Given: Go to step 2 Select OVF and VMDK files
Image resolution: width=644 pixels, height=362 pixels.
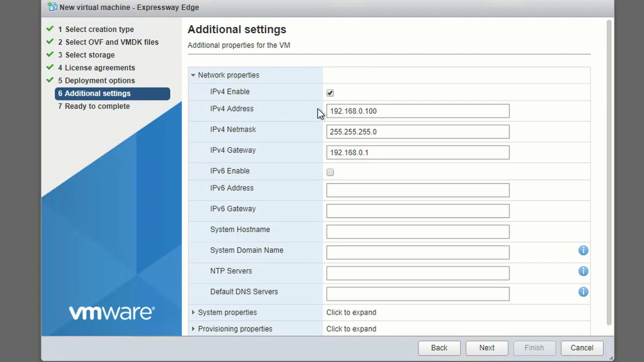Looking at the screenshot, I should (x=108, y=42).
